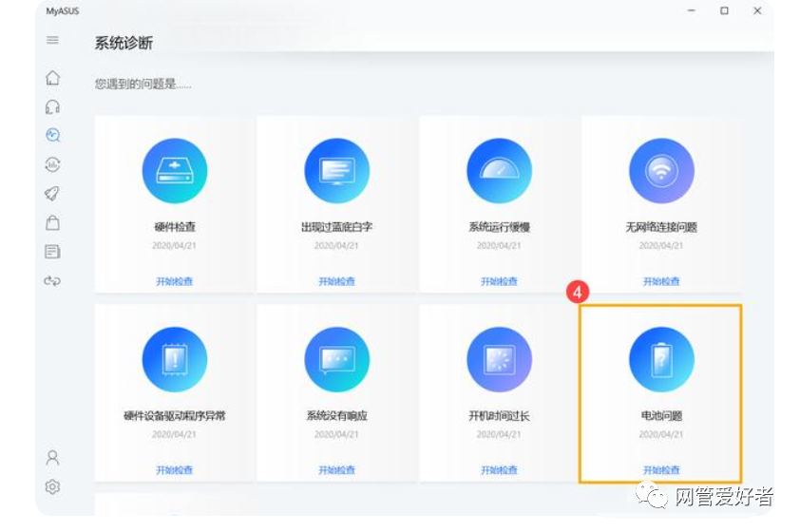Screen dimensions: 800x532
Task: Open the user account icon
Action: coord(52,458)
